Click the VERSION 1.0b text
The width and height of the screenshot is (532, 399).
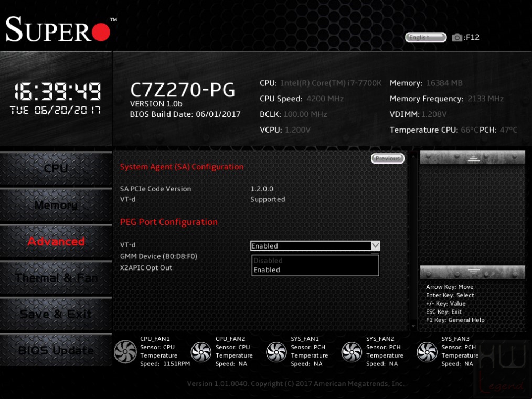pyautogui.click(x=156, y=104)
